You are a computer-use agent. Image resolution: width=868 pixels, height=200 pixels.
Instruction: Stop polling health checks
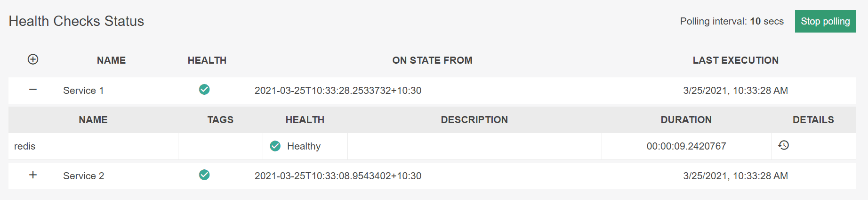(825, 21)
